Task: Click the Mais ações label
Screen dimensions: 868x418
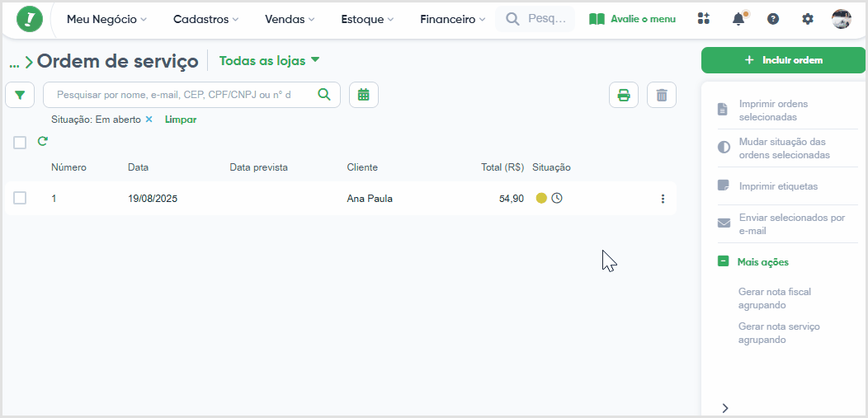Action: 763,261
